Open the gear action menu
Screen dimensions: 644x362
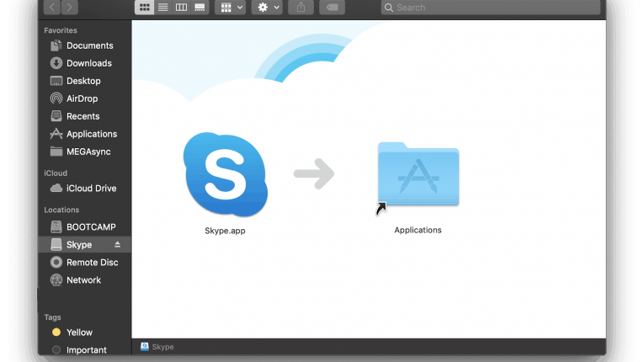tap(267, 8)
